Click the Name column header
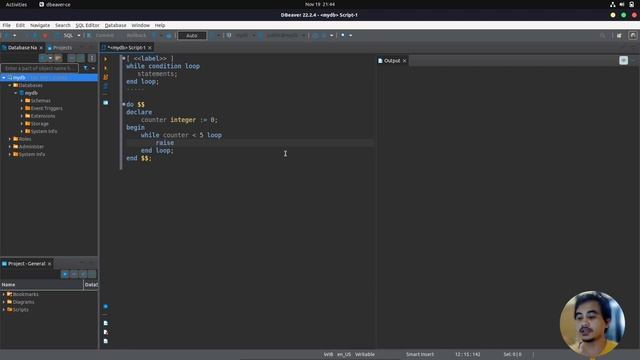 [x=42, y=284]
